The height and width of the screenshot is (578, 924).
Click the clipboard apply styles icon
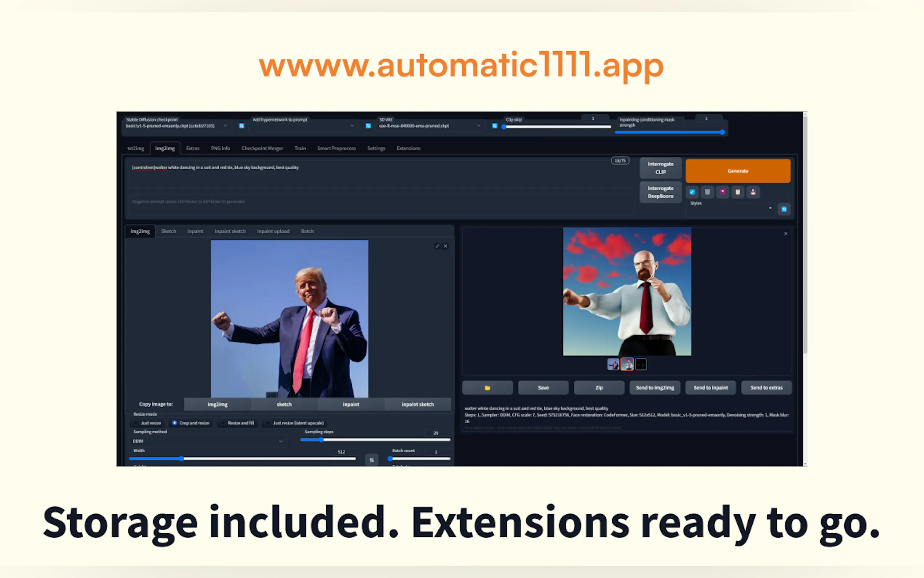click(738, 192)
